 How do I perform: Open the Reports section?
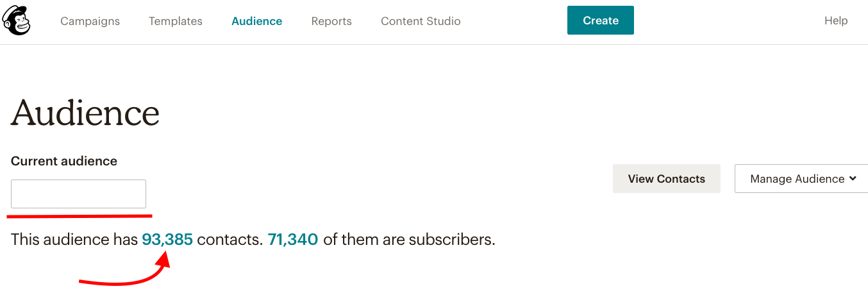coord(331,21)
